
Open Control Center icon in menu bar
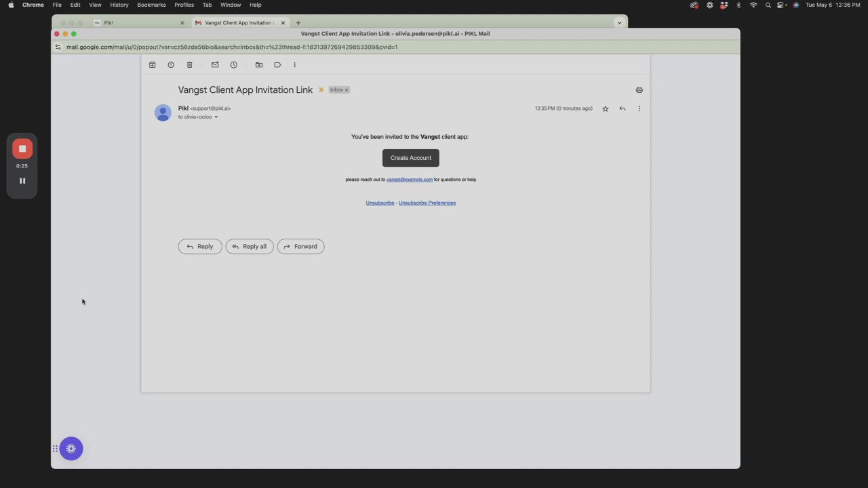[x=782, y=5]
